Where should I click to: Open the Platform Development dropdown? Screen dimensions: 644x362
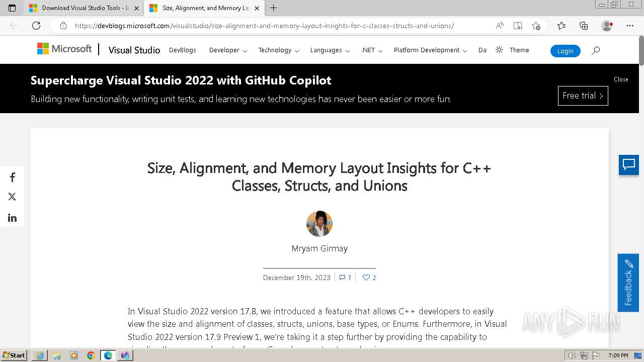tap(430, 50)
